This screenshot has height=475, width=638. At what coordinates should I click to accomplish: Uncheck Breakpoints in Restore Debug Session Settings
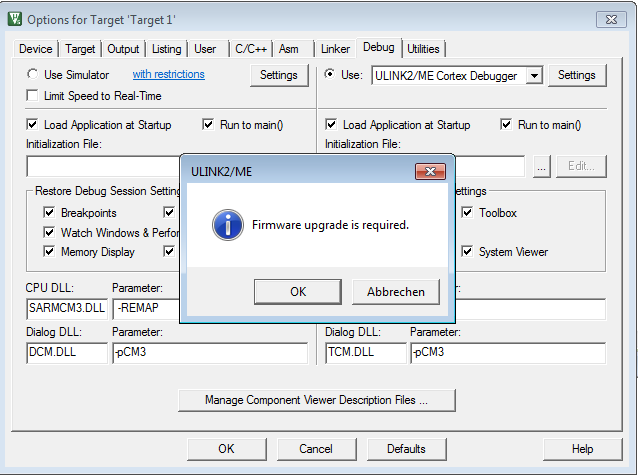(x=49, y=212)
